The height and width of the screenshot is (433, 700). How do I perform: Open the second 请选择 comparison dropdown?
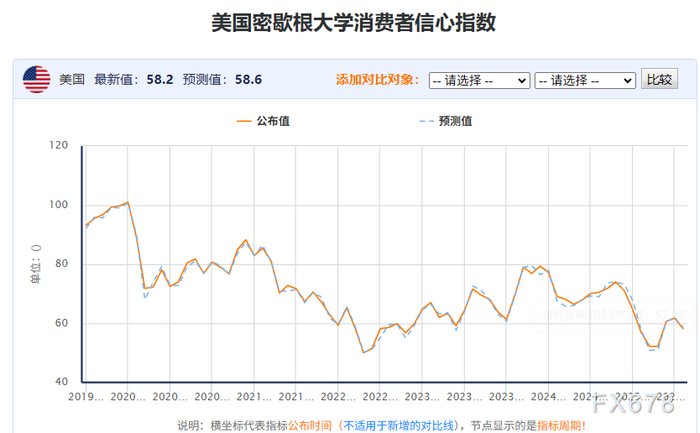tap(585, 81)
